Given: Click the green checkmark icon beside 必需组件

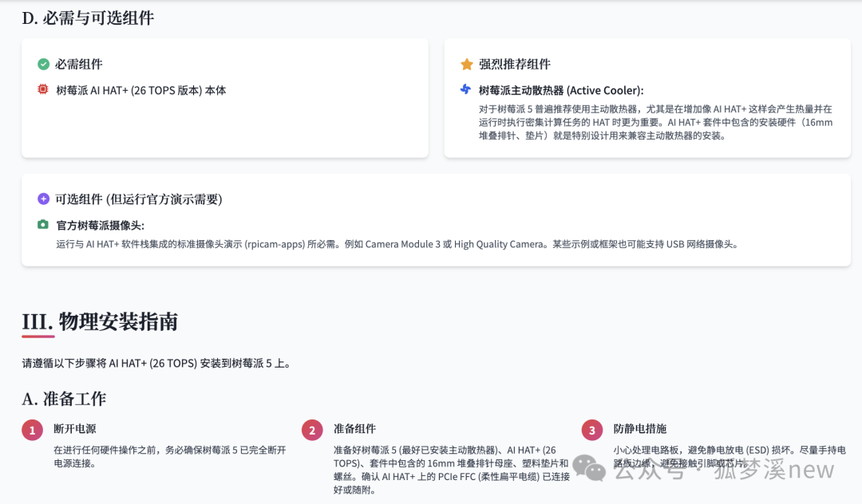Looking at the screenshot, I should point(43,65).
